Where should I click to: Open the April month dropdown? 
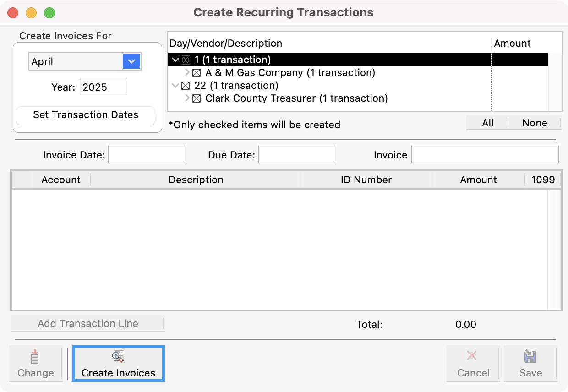point(131,61)
